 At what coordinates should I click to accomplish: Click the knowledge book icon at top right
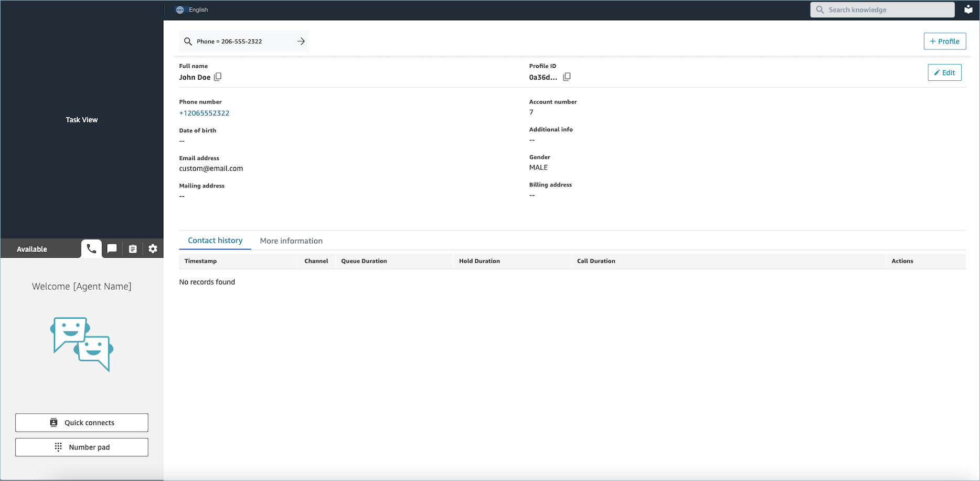click(968, 9)
